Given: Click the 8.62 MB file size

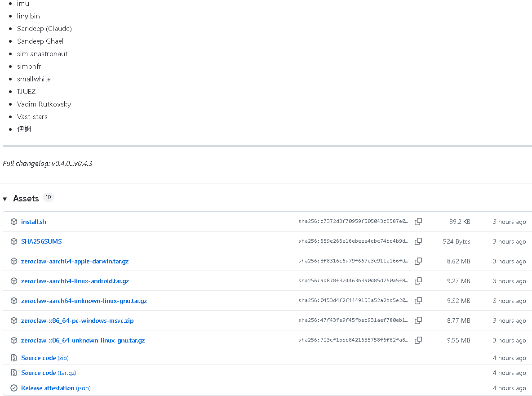Looking at the screenshot, I should (x=459, y=261).
